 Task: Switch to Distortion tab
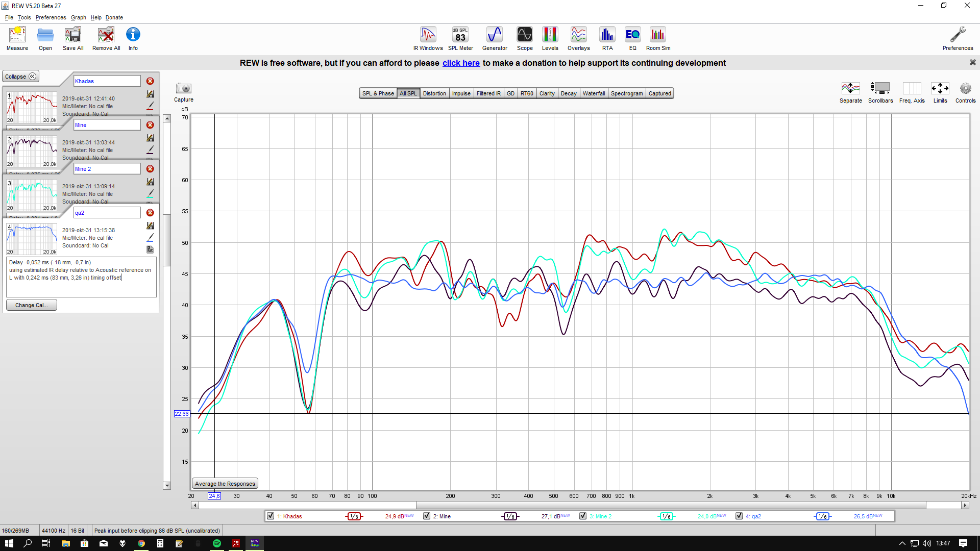point(434,93)
